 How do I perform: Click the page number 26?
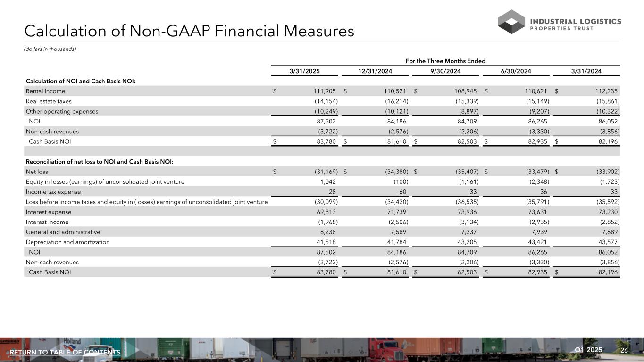[624, 350]
